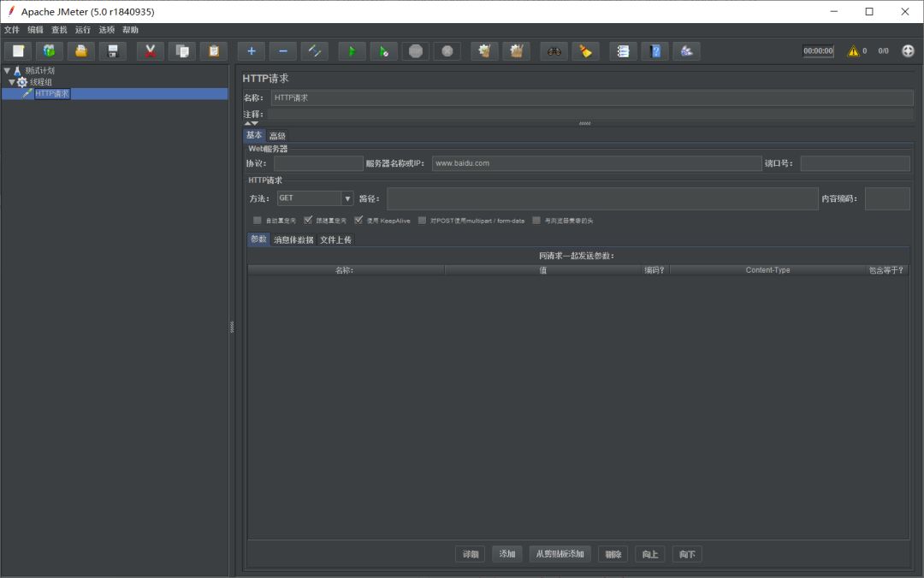Click the Help question mark icon

point(654,51)
